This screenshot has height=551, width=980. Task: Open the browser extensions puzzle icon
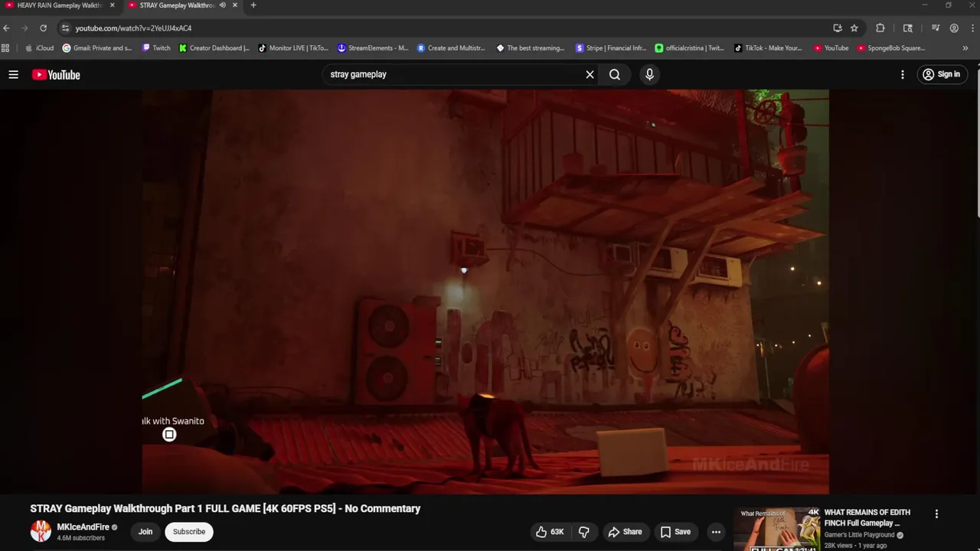coord(880,28)
